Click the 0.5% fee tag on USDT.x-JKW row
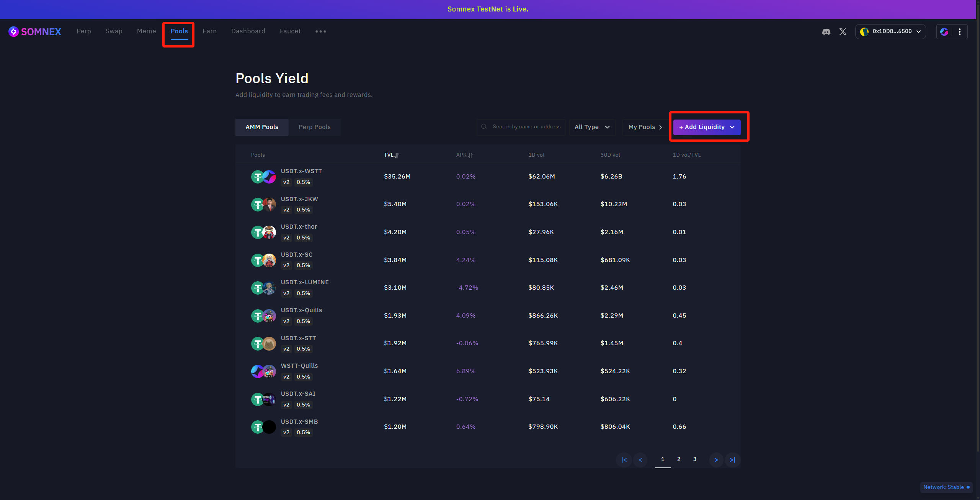 (304, 210)
